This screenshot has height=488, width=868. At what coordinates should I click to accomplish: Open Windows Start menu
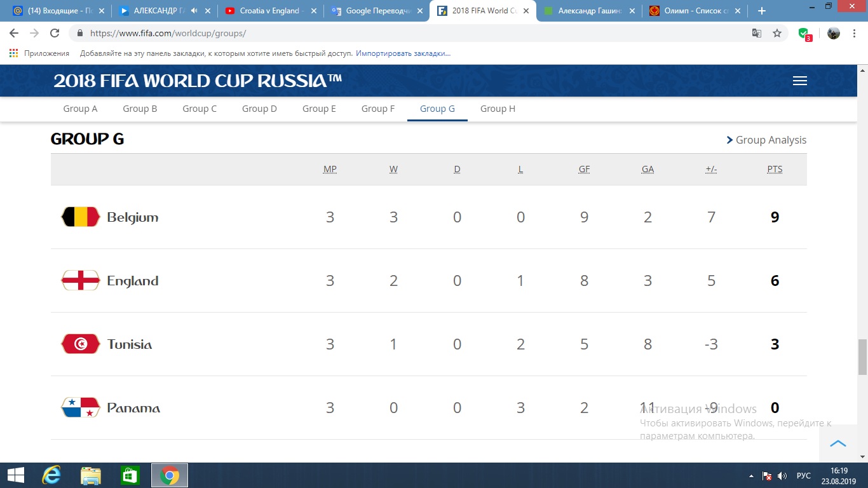coord(15,475)
